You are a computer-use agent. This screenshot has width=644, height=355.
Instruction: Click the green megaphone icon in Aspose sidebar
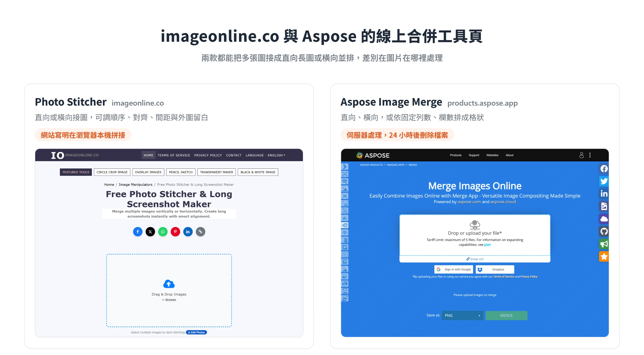click(x=604, y=244)
